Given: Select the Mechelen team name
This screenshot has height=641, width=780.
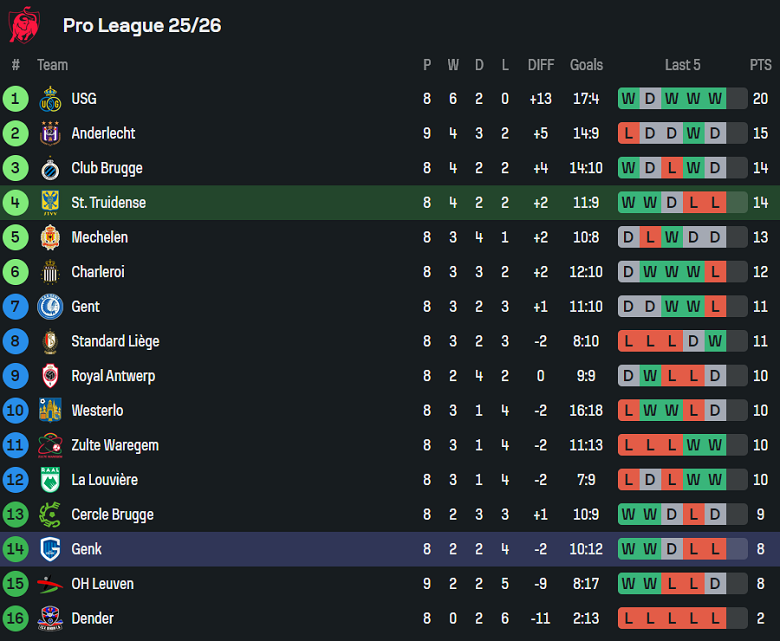Looking at the screenshot, I should click(99, 237).
